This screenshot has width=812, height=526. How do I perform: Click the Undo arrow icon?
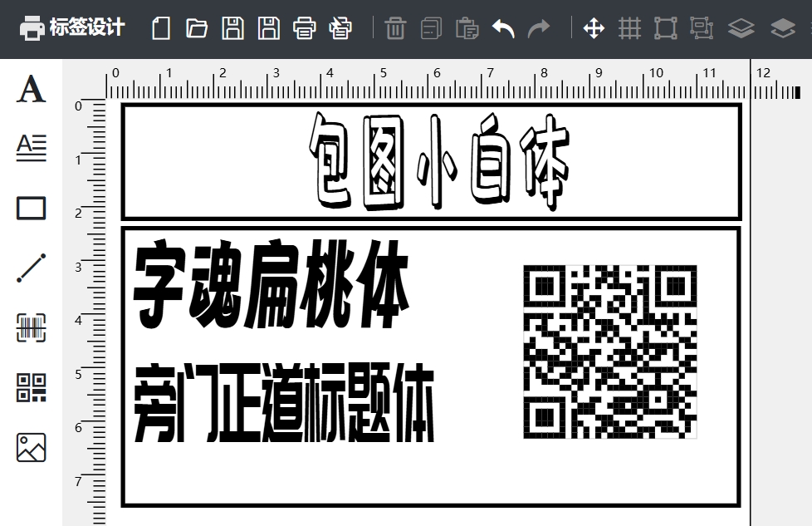[503, 27]
